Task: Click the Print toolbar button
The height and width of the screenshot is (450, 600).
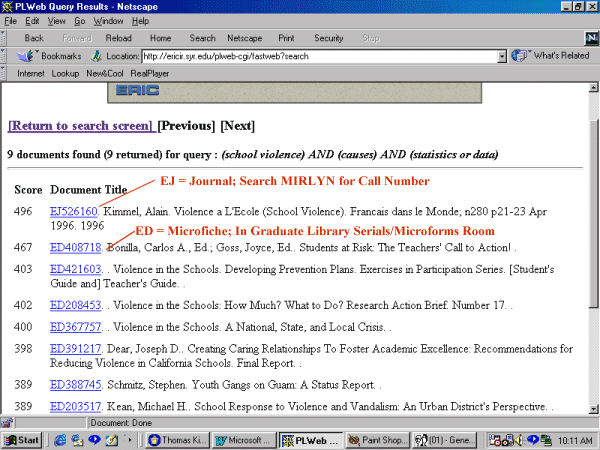Action: pos(286,38)
